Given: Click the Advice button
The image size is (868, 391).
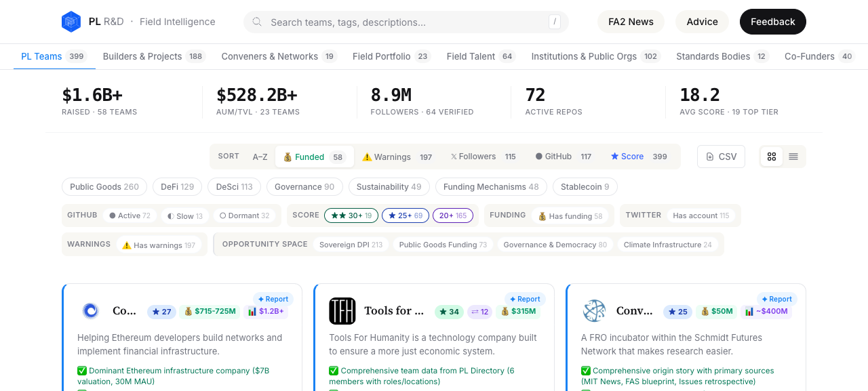Looking at the screenshot, I should point(702,22).
